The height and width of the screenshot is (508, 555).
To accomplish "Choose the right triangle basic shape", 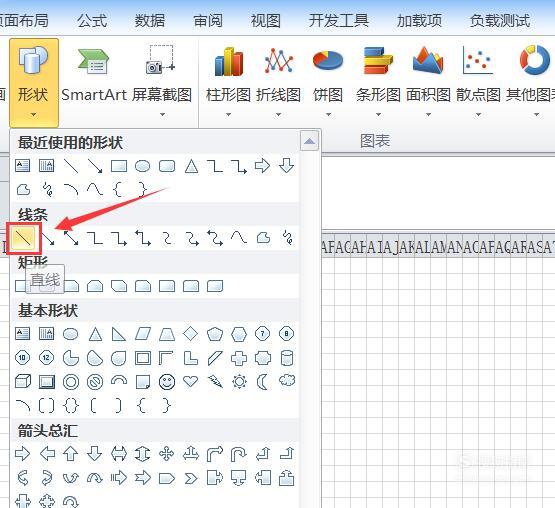I will [119, 334].
